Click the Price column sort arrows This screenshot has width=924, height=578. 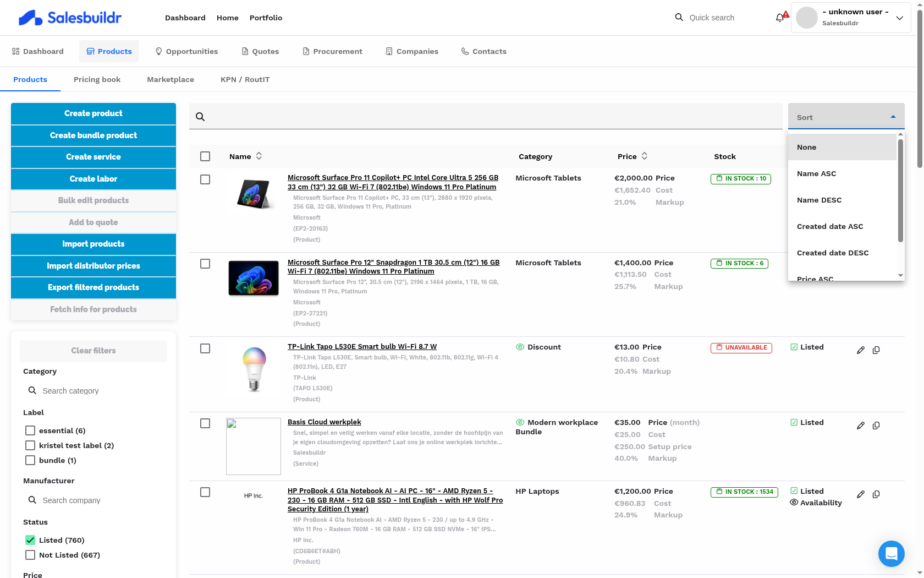(645, 156)
